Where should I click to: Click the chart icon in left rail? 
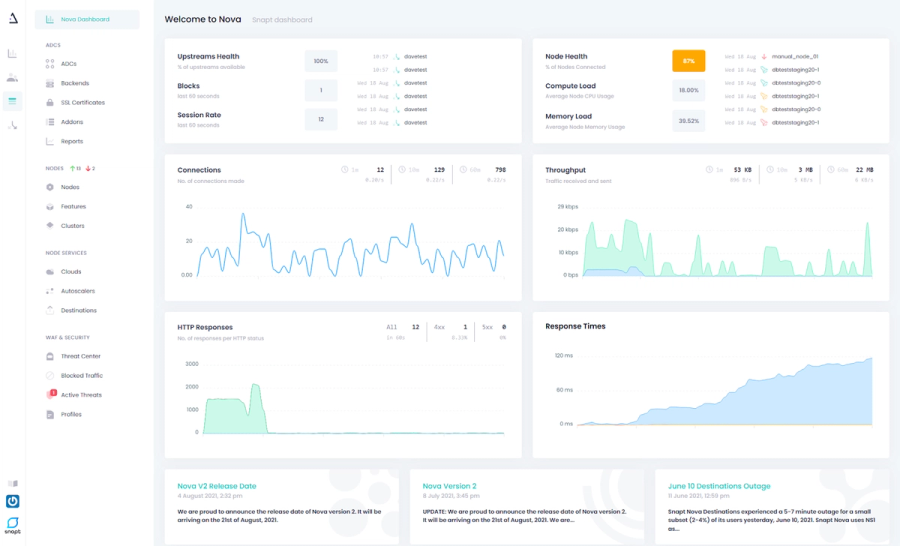click(x=12, y=53)
